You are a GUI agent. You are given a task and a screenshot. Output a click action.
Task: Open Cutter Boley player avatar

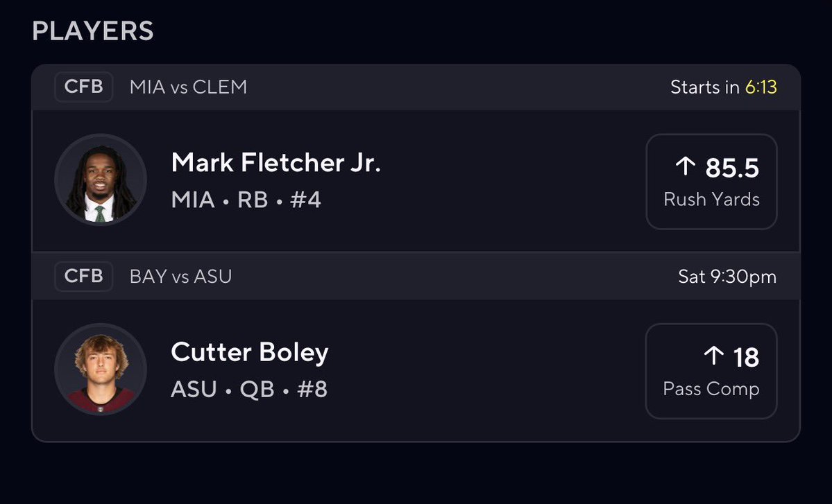101,370
